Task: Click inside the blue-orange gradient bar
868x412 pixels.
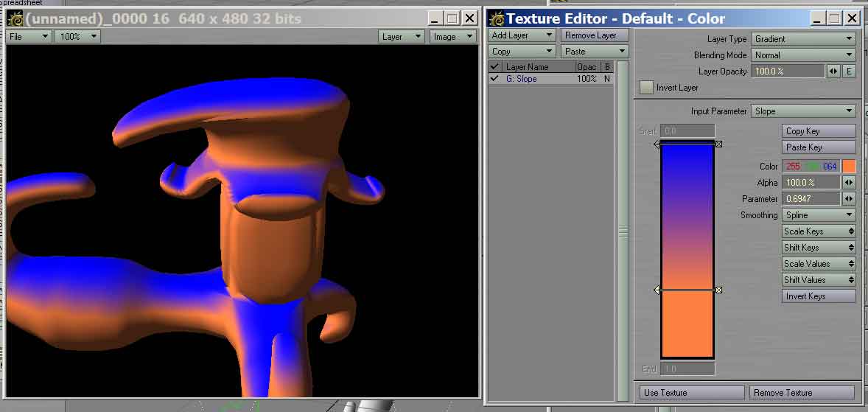Action: [687, 251]
